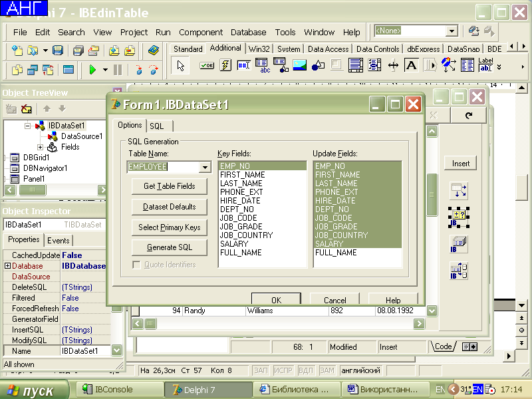This screenshot has width=532, height=399.
Task: Click the Pause program icon
Action: point(118,70)
